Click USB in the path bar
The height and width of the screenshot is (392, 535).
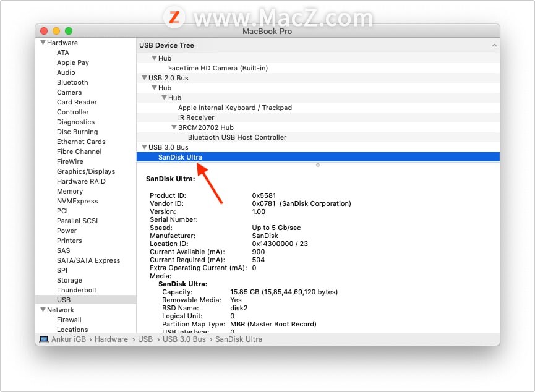(x=145, y=339)
